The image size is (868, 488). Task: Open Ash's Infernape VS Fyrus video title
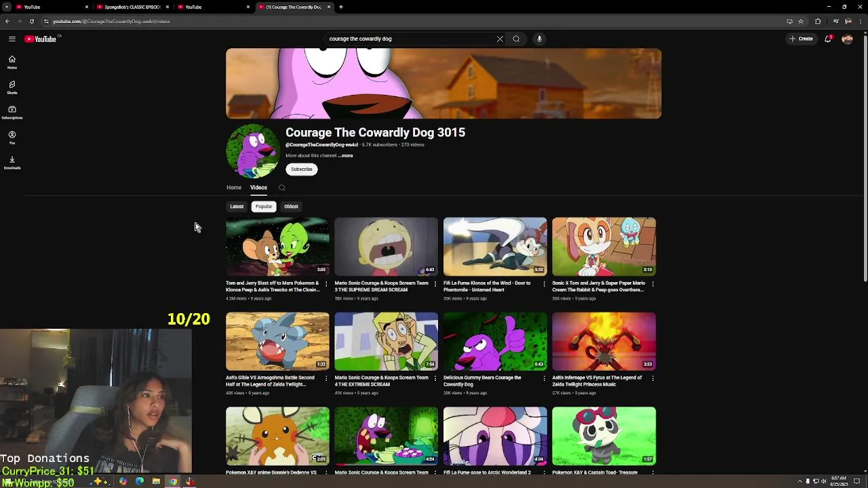pos(597,381)
